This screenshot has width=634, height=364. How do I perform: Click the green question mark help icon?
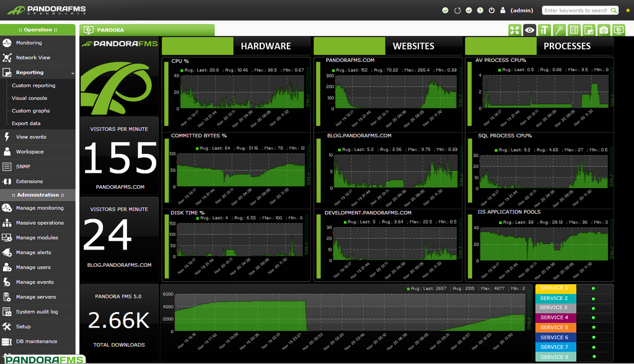point(480,11)
